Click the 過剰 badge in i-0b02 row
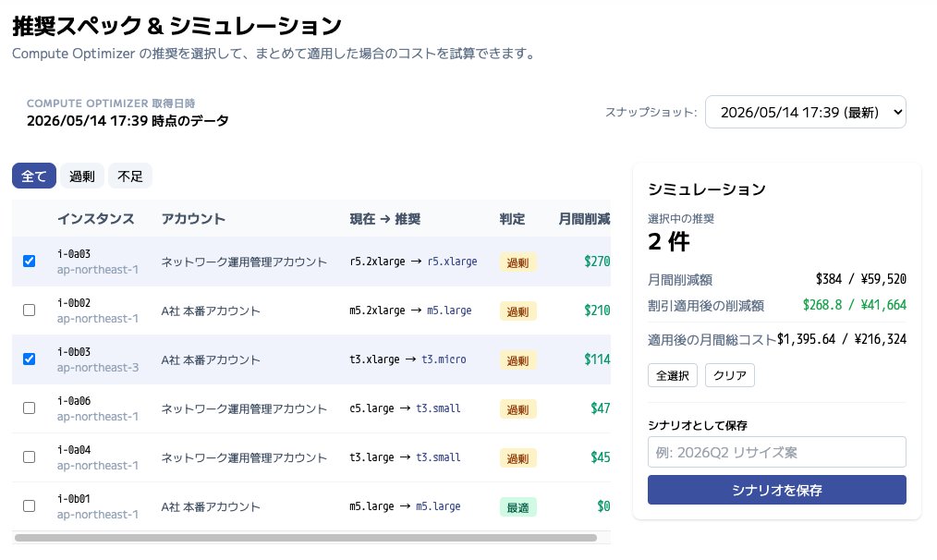The height and width of the screenshot is (560, 937). click(x=518, y=311)
